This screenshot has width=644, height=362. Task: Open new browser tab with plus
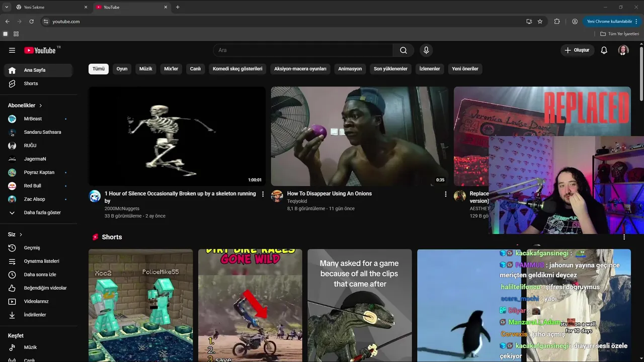(x=178, y=7)
